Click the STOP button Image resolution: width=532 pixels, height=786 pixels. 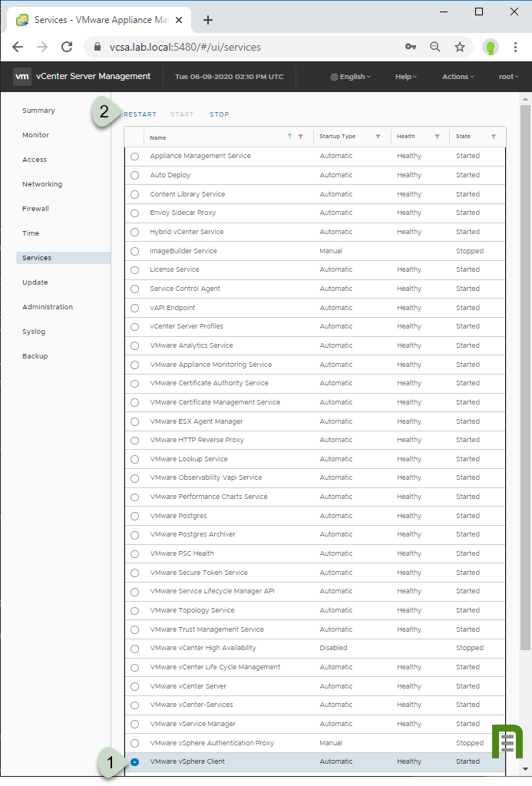219,114
